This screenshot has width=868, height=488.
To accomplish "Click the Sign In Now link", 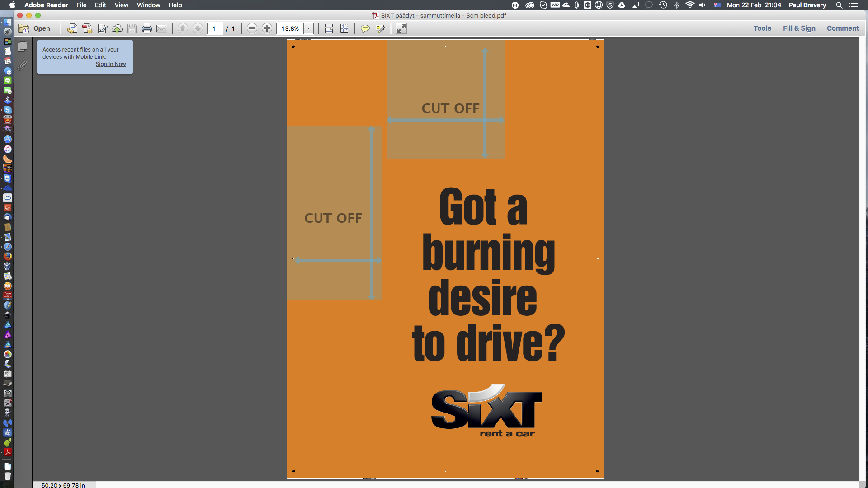I will 111,64.
